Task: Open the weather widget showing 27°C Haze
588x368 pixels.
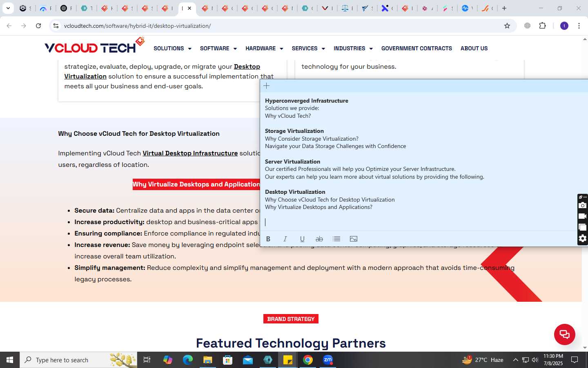Action: coord(483,360)
